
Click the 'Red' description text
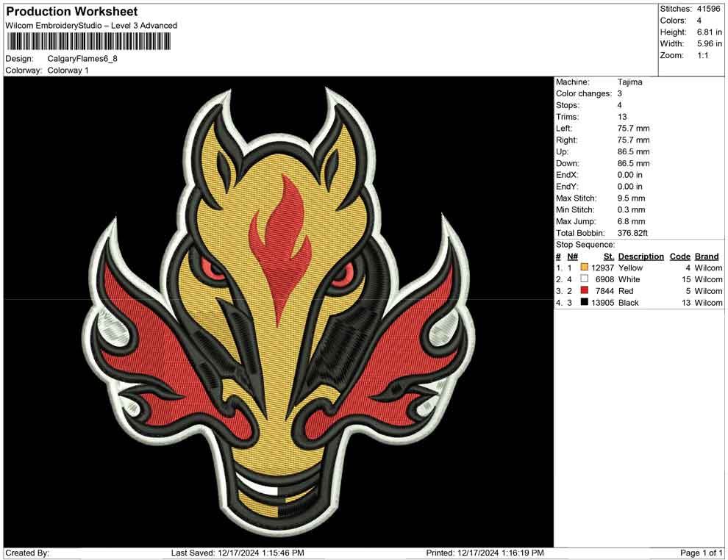626,290
